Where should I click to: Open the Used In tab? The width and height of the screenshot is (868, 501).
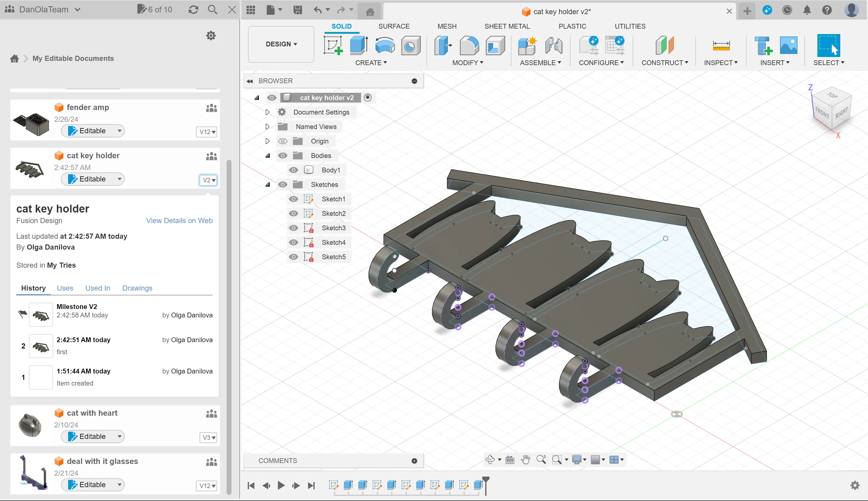[98, 288]
